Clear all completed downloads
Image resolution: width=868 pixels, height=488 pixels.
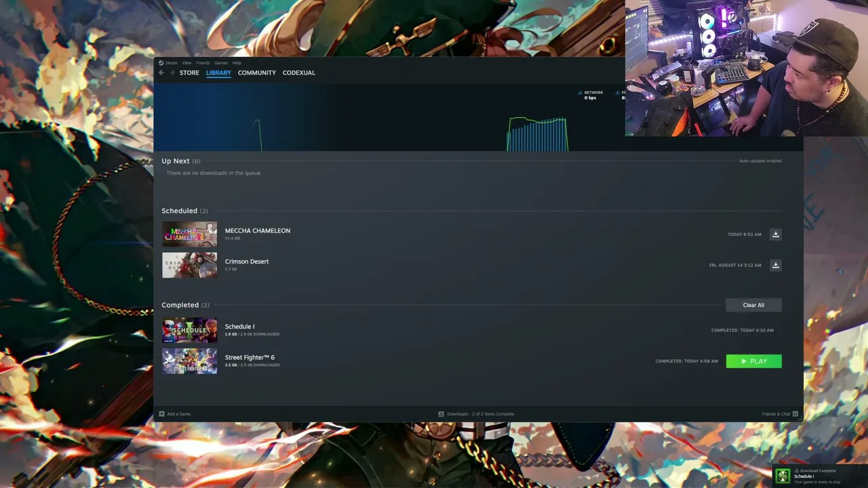753,305
